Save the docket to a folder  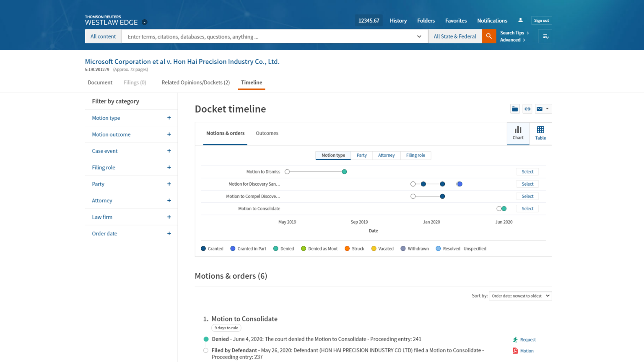point(515,109)
